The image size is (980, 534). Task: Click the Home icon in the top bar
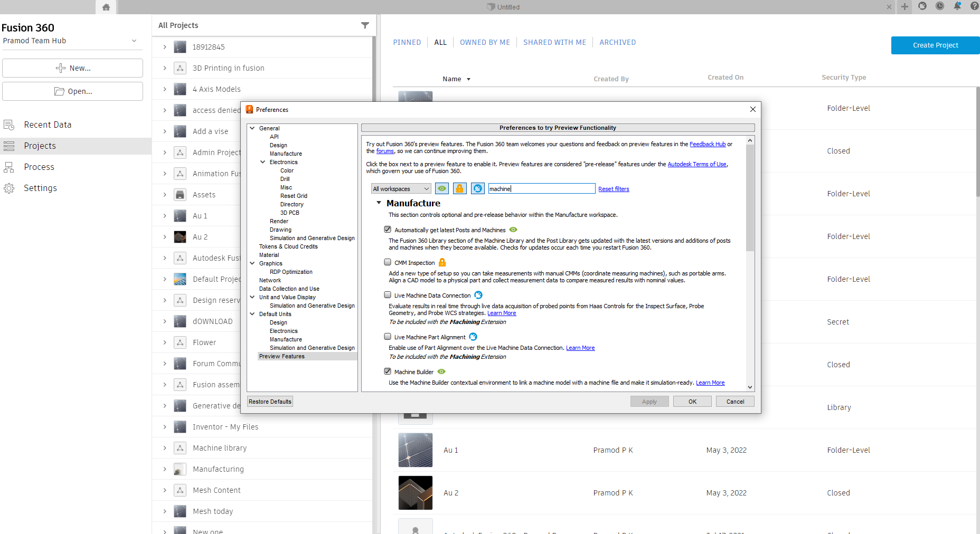106,7
